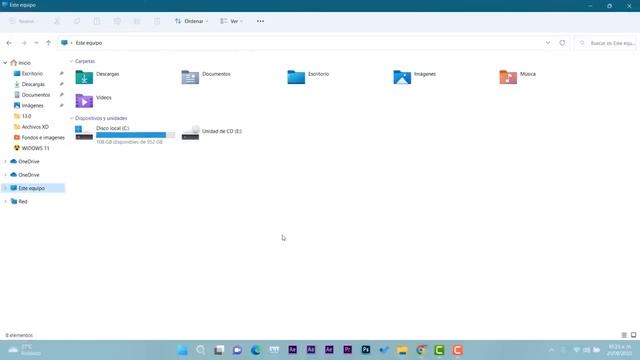Switch to details view in the status bar
Screen dimensions: 640x360
[624, 335]
